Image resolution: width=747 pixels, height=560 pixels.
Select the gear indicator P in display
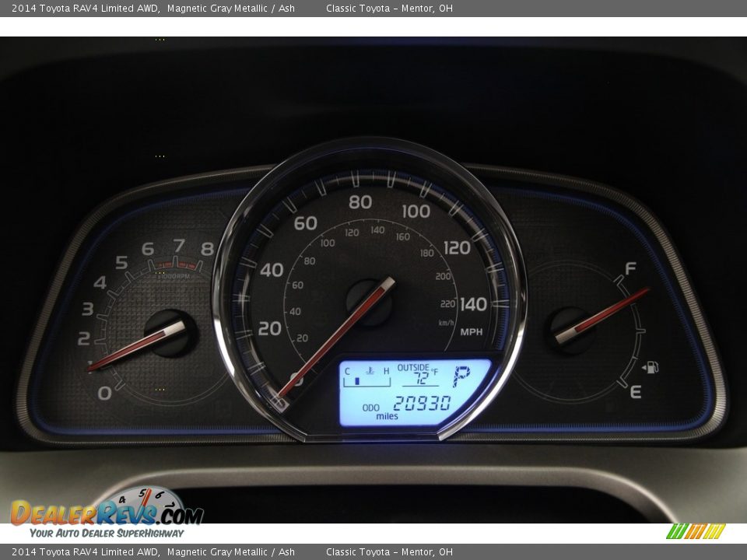[x=461, y=377]
